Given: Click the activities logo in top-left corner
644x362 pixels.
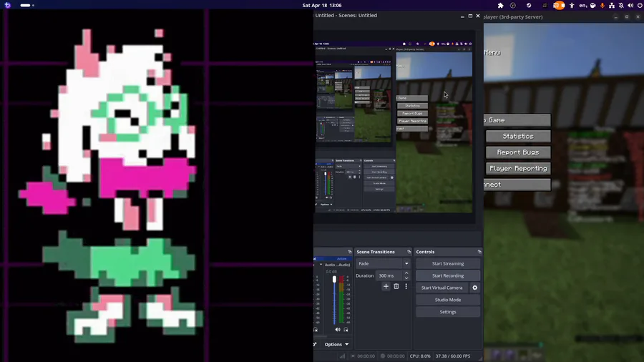Looking at the screenshot, I should [7, 5].
